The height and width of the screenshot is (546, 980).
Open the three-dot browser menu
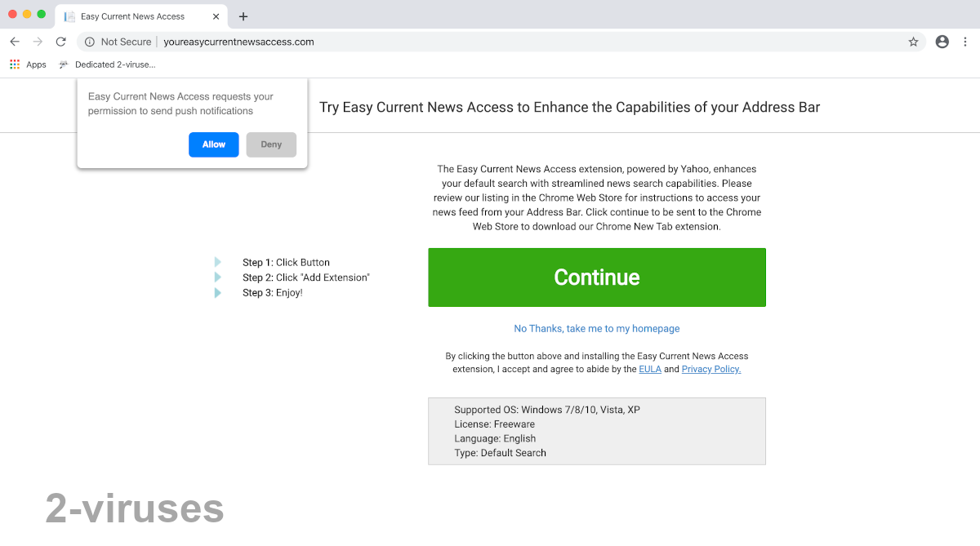(967, 41)
